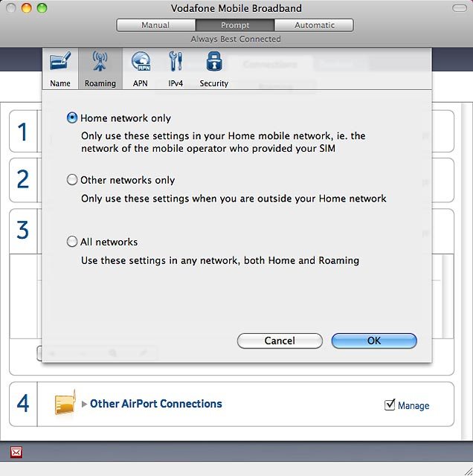The image size is (473, 476).
Task: Switch to Manual connection mode
Action: tap(155, 25)
